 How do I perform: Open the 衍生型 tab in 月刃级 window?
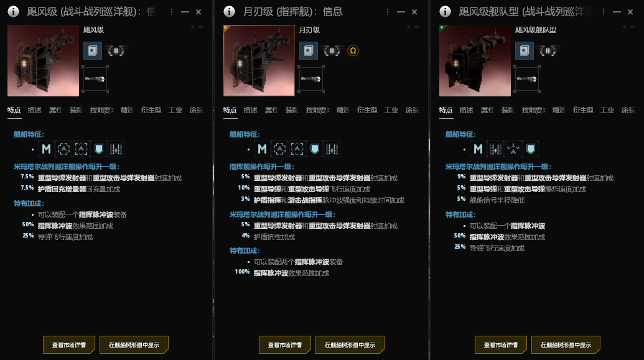(367, 110)
